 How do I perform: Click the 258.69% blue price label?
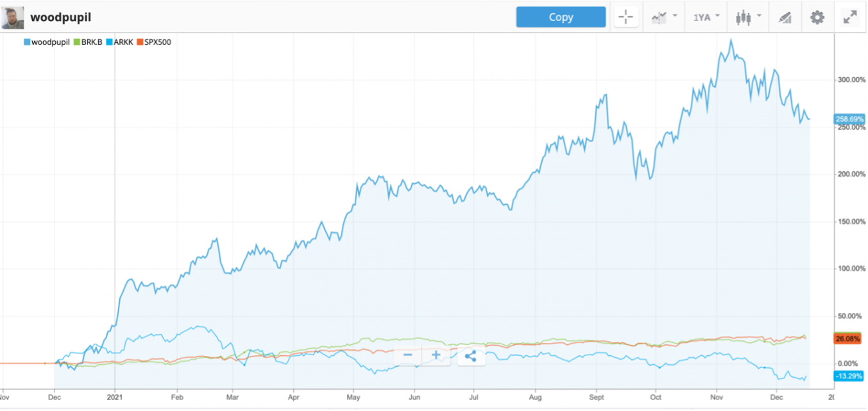849,119
